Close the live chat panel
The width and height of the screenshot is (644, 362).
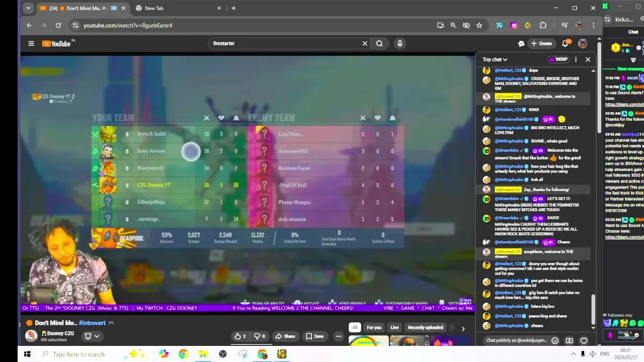[x=588, y=59]
